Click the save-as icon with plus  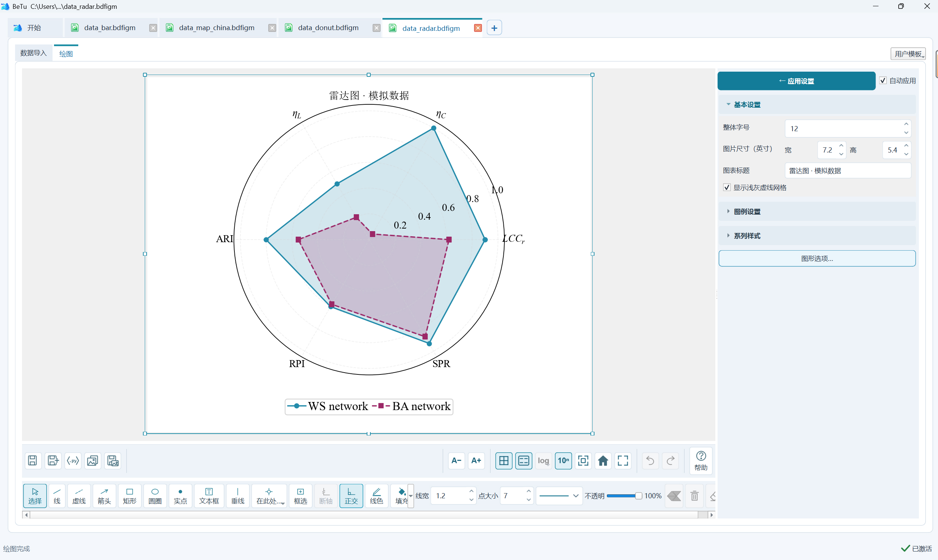tap(53, 460)
